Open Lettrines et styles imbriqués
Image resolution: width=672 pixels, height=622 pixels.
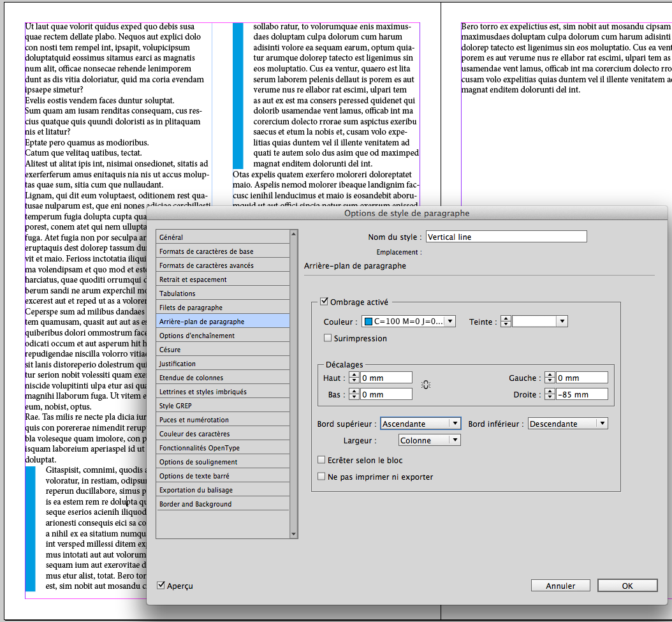point(223,392)
